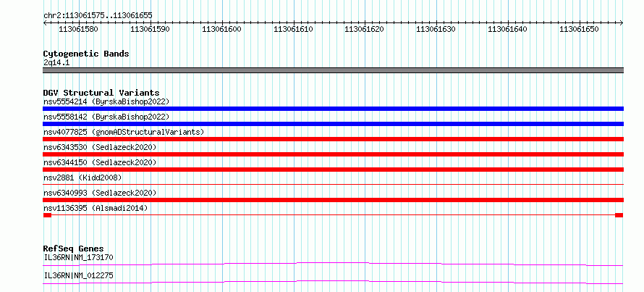Click ruler position 113061620
Viewport: 644px width, 292px height.
364,29
